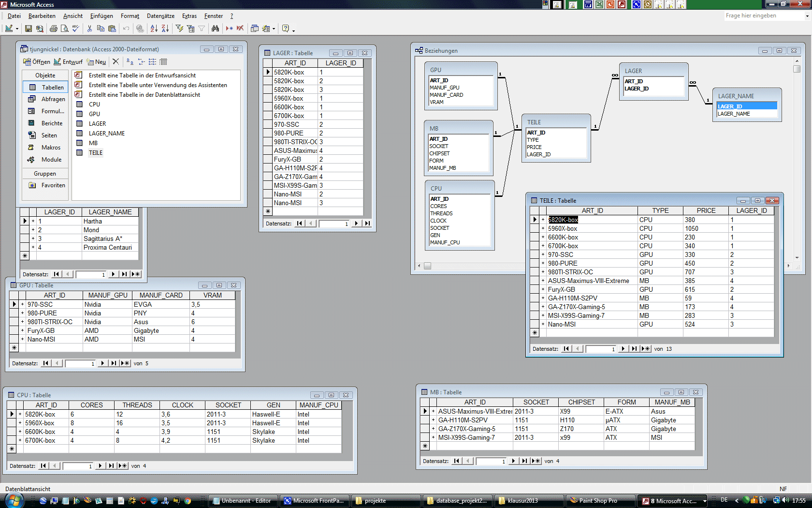Open the Fenster menu
812x508 pixels.
[214, 16]
